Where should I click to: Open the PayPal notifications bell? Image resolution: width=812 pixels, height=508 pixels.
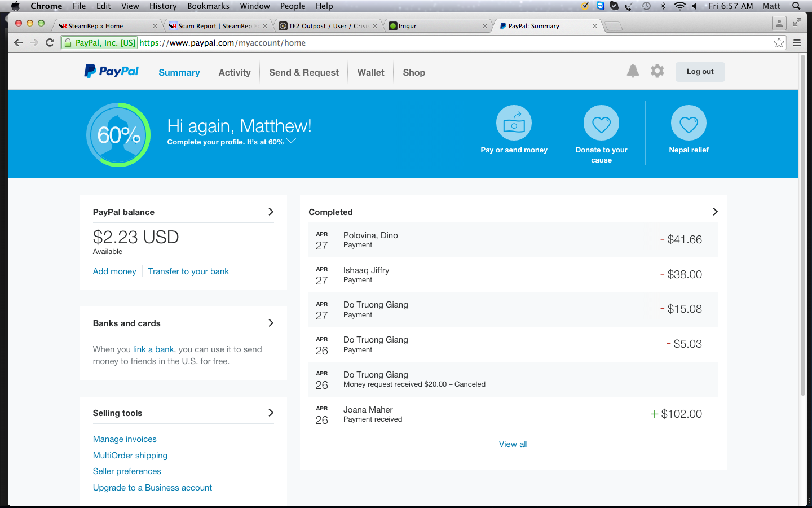coord(633,71)
